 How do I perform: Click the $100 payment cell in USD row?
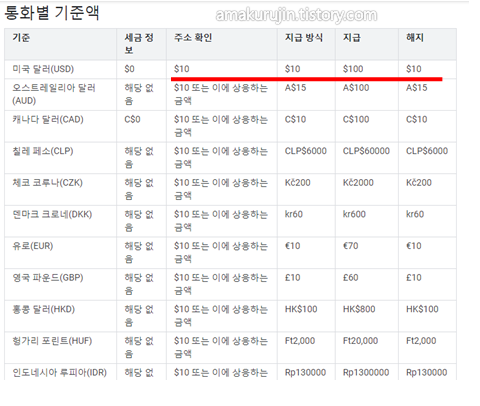coord(353,69)
